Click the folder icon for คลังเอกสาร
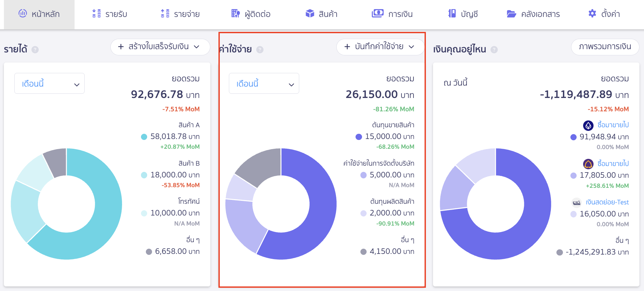Viewport: 644px width, 291px height. [x=511, y=14]
